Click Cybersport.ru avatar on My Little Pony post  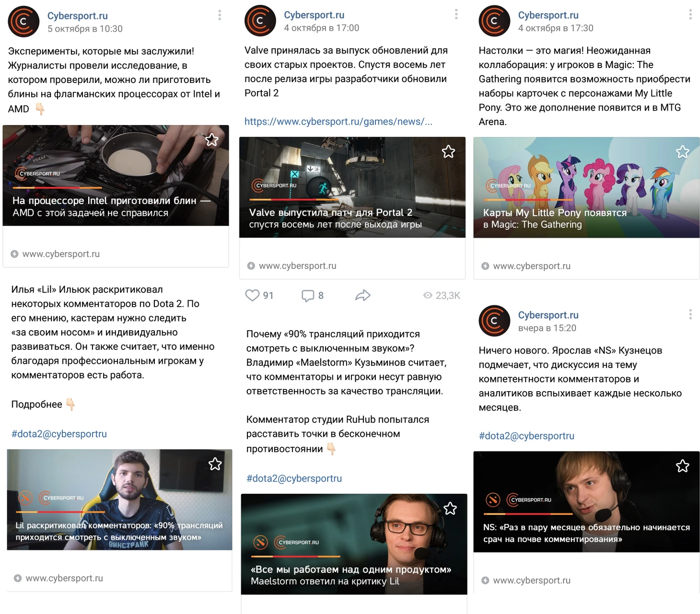point(494,21)
